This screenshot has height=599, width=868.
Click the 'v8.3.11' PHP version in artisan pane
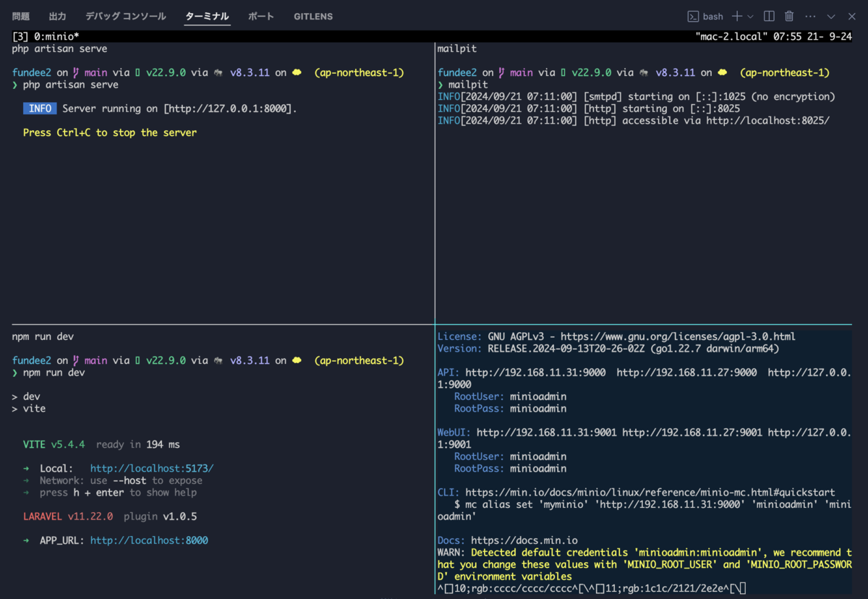pyautogui.click(x=250, y=72)
